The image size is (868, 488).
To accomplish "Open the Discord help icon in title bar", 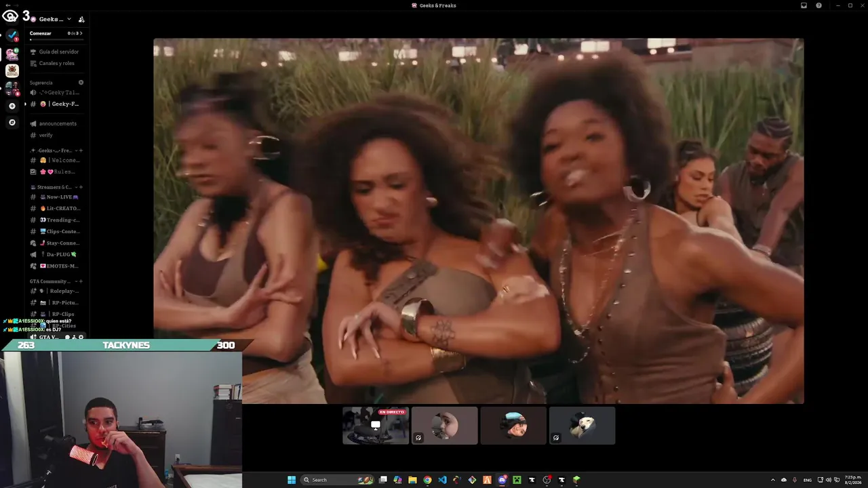I will 818,5.
